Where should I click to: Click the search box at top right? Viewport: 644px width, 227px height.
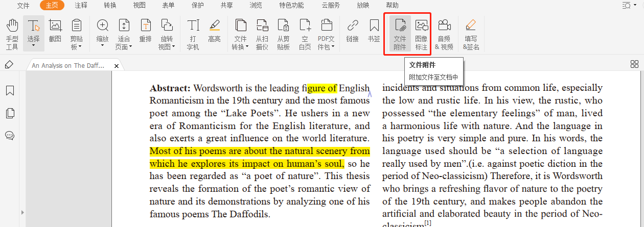(x=627, y=6)
